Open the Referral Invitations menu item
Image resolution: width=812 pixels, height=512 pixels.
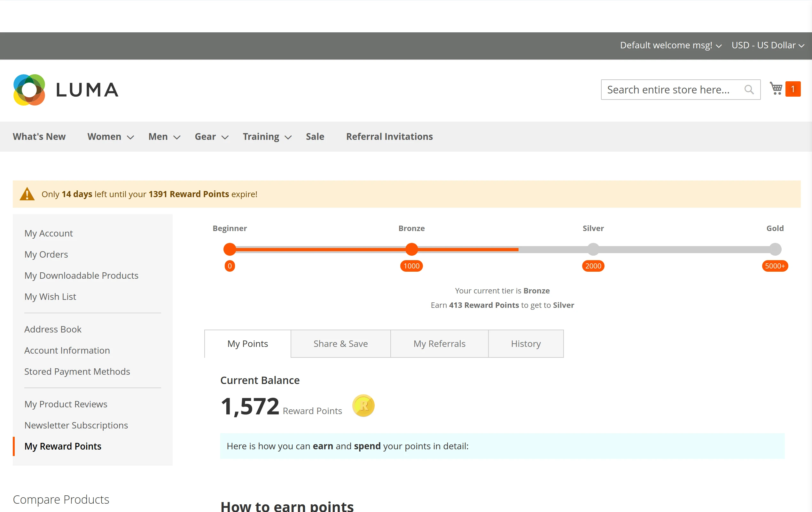[389, 136]
